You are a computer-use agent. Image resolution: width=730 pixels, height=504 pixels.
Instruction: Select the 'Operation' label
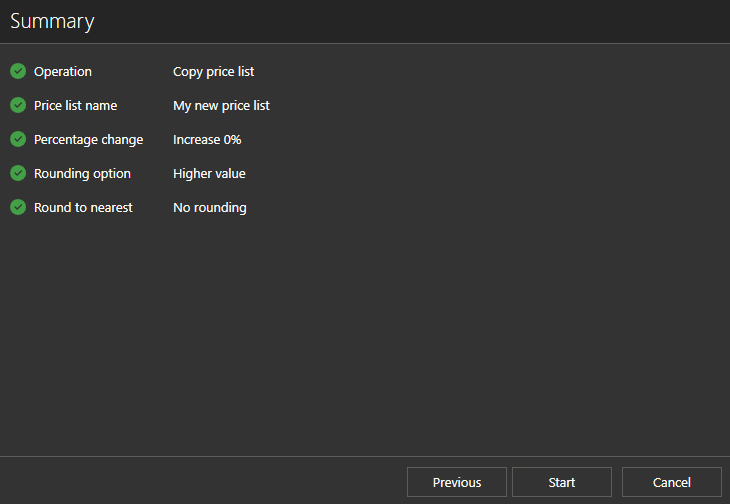[x=63, y=72]
